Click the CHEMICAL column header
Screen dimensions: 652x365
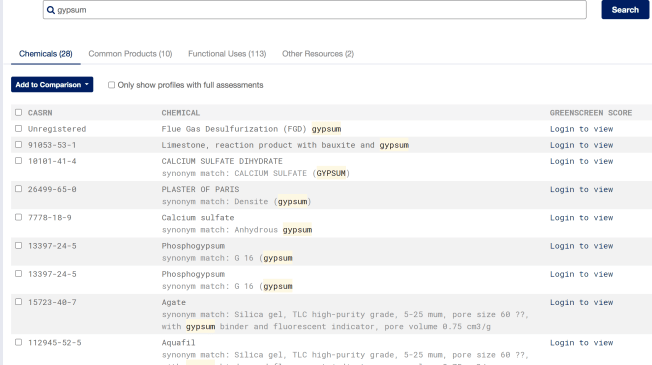[180, 113]
